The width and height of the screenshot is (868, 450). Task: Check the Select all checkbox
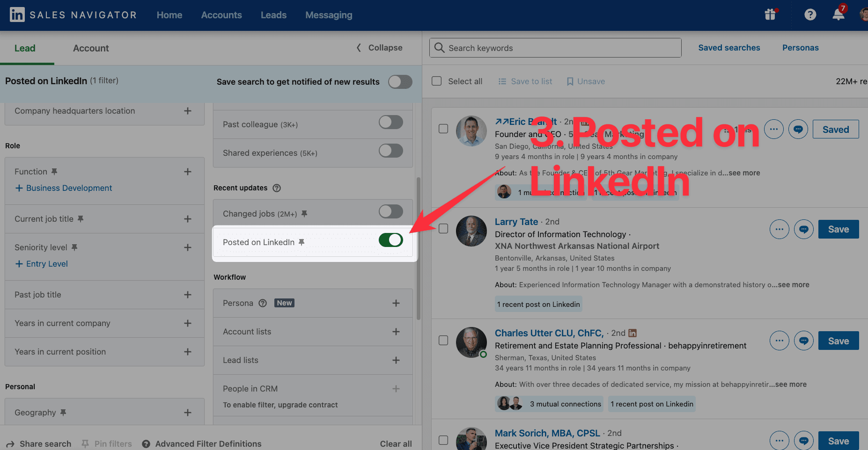[437, 81]
